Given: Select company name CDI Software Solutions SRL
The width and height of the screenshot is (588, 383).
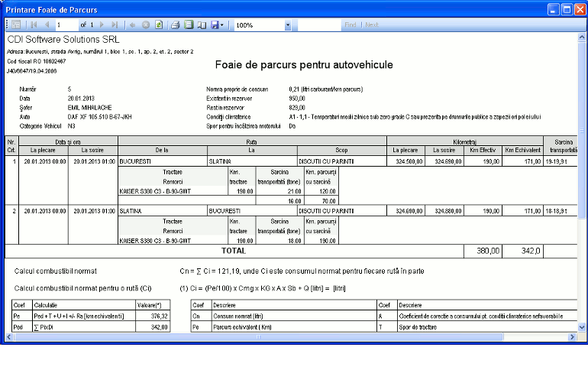Looking at the screenshot, I should pyautogui.click(x=63, y=40).
